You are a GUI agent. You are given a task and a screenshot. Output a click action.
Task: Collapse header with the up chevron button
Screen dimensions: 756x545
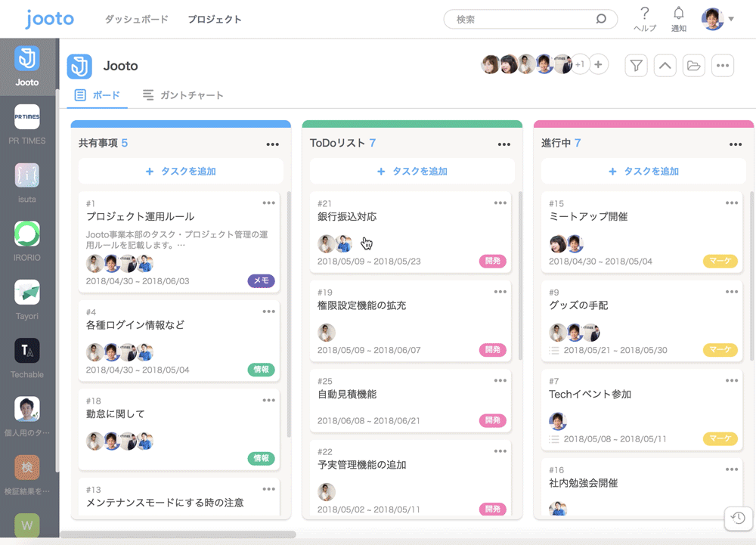click(x=665, y=66)
